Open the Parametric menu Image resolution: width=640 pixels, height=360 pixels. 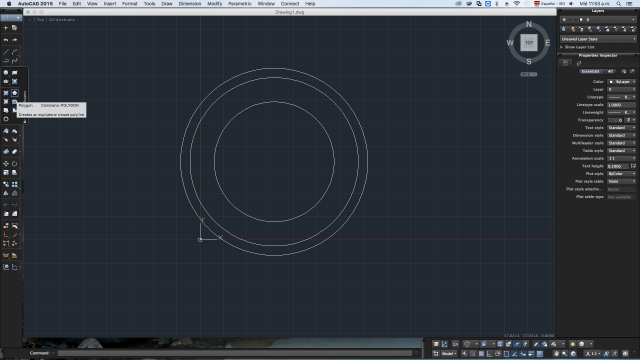240,4
